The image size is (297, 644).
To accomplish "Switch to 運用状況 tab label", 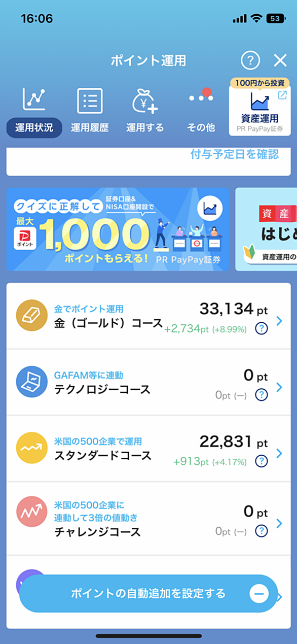I will tap(34, 127).
